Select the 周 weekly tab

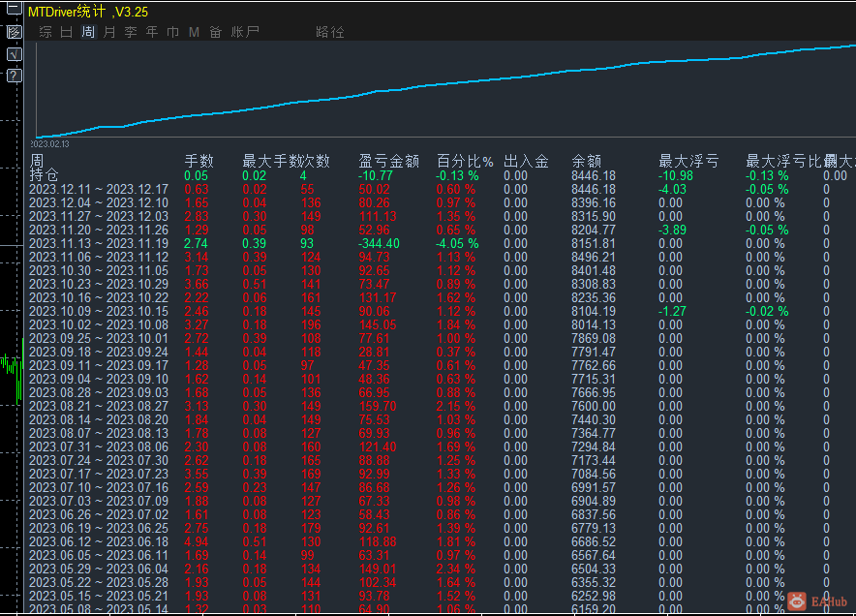pos(88,32)
